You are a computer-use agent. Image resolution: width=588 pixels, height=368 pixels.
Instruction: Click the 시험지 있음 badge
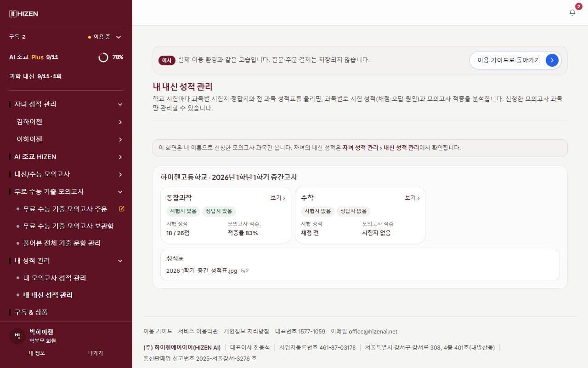point(183,211)
